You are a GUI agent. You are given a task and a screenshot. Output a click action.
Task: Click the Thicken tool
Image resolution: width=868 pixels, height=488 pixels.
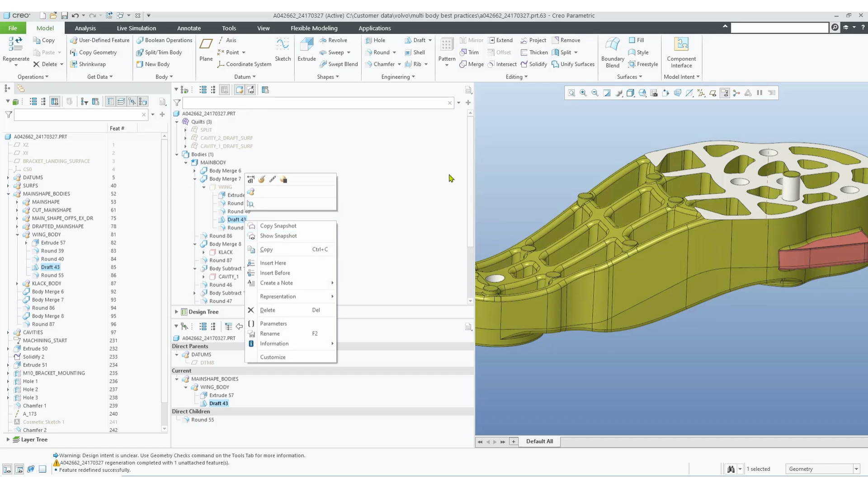(534, 52)
